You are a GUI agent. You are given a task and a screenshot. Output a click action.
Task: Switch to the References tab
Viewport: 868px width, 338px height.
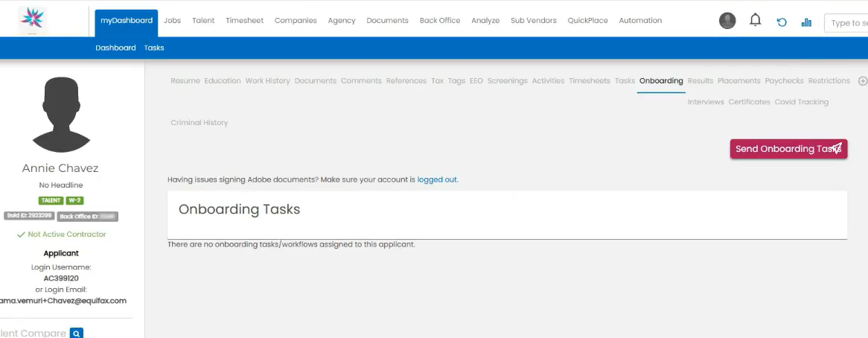[406, 80]
